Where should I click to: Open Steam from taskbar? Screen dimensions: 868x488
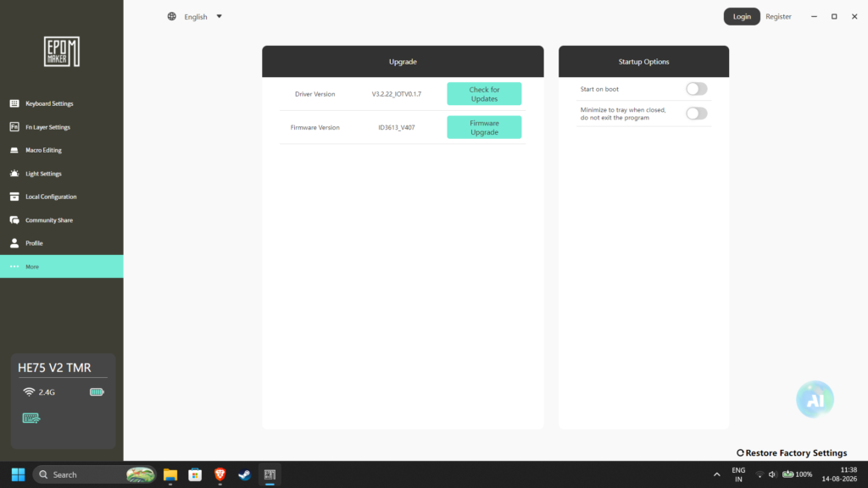click(x=245, y=474)
